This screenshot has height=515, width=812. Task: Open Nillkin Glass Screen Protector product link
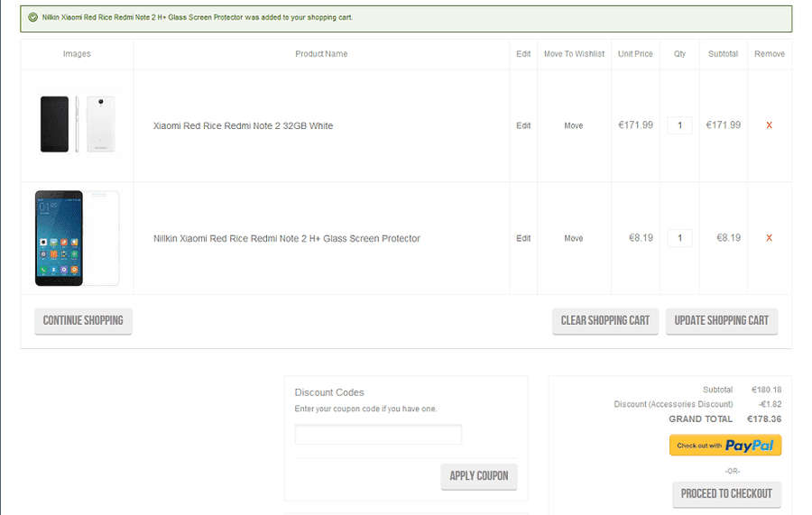[x=286, y=239]
